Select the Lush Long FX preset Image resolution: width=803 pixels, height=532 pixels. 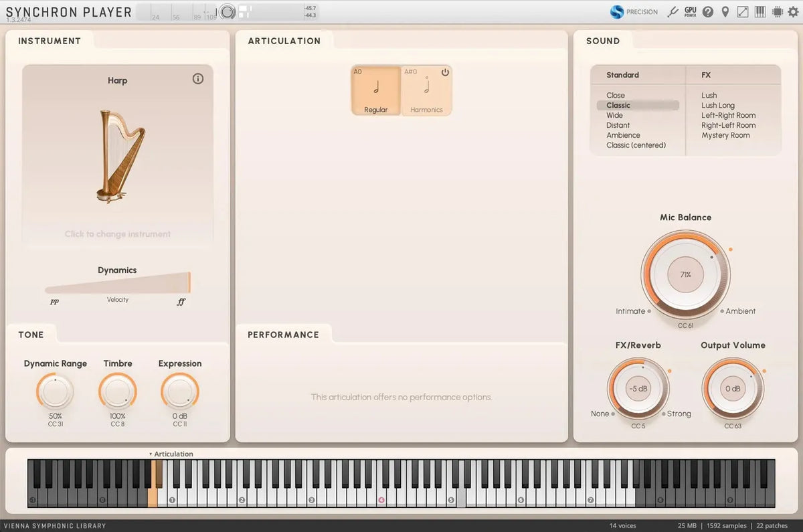(x=717, y=105)
